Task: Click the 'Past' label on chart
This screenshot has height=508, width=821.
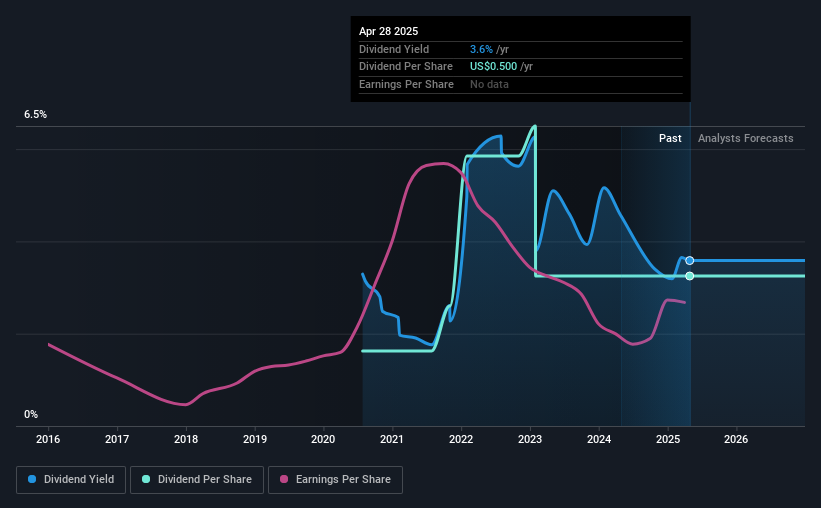Action: coord(670,138)
